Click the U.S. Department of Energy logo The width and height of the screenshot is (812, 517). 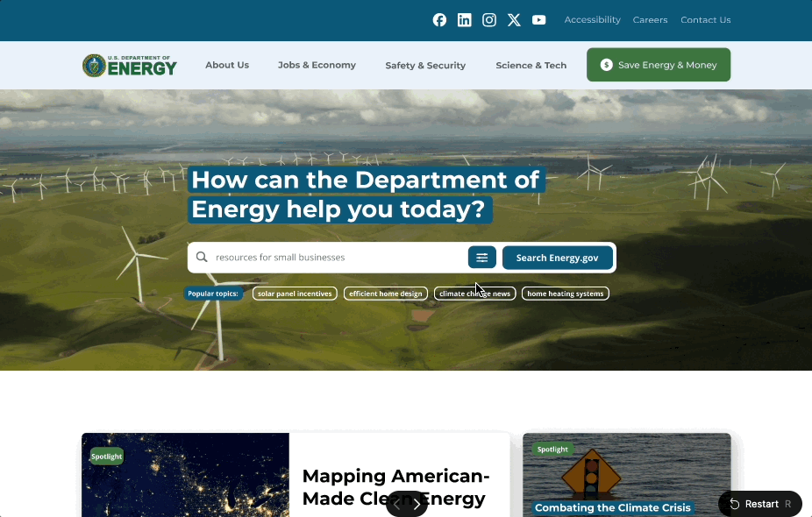[130, 65]
